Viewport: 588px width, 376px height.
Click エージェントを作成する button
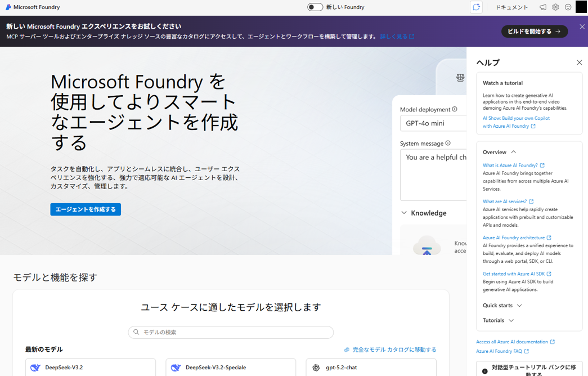tap(86, 209)
